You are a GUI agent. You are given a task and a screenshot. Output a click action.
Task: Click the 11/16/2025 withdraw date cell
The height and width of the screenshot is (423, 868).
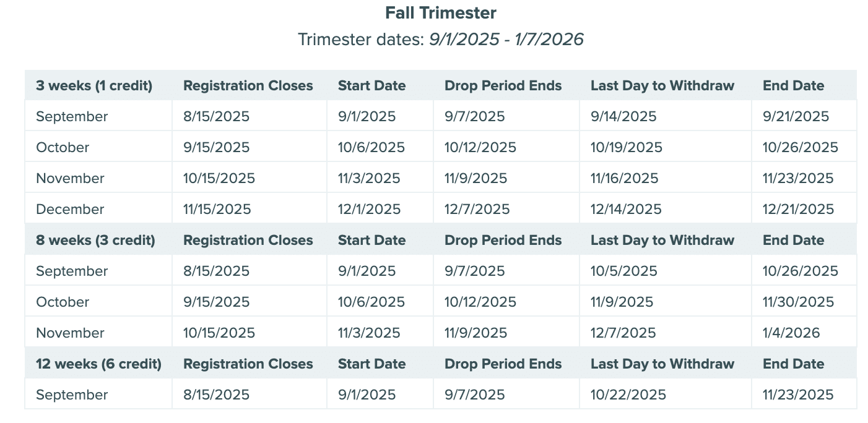[624, 178]
